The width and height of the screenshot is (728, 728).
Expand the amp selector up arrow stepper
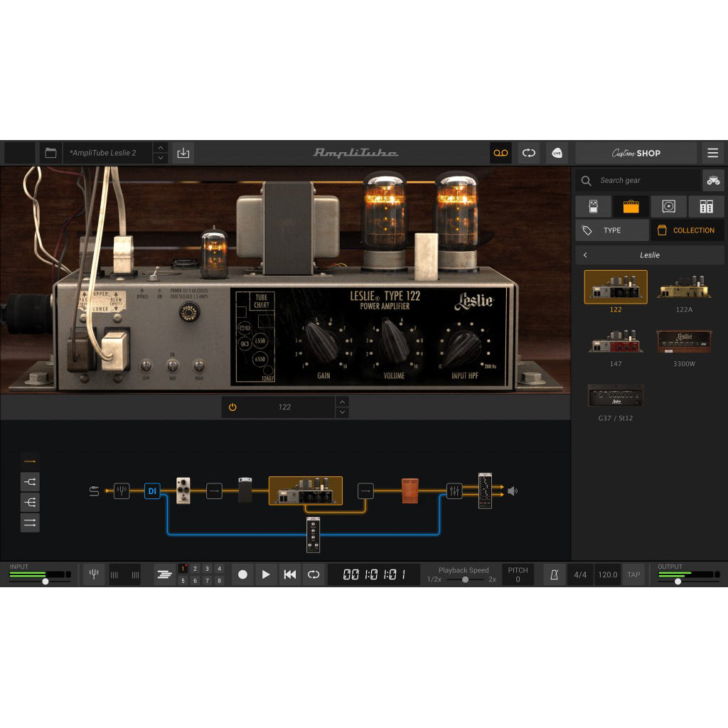pos(342,402)
